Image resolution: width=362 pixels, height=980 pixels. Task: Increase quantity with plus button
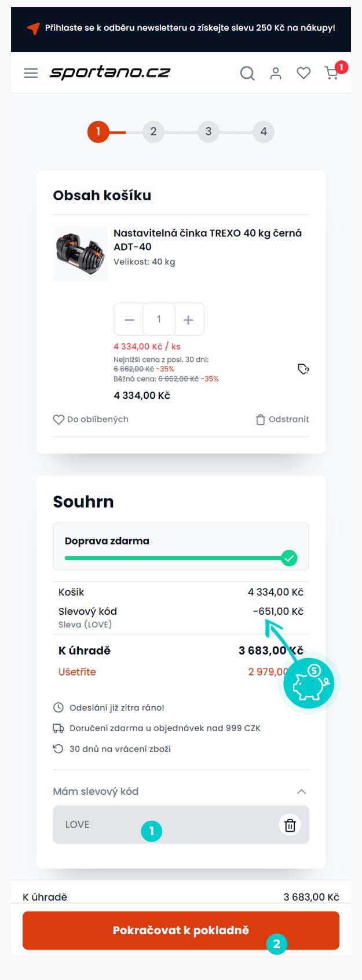coord(189,320)
